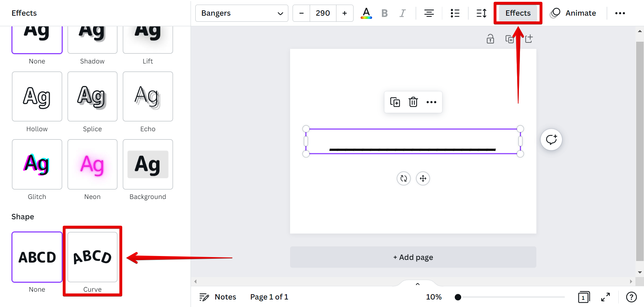Expand more options in top toolbar

pos(620,13)
